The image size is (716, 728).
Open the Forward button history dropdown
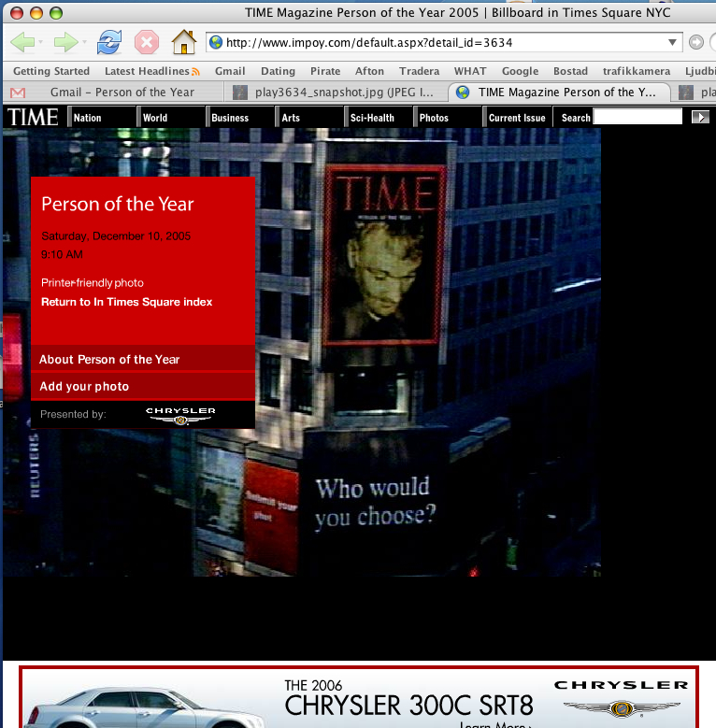point(84,42)
